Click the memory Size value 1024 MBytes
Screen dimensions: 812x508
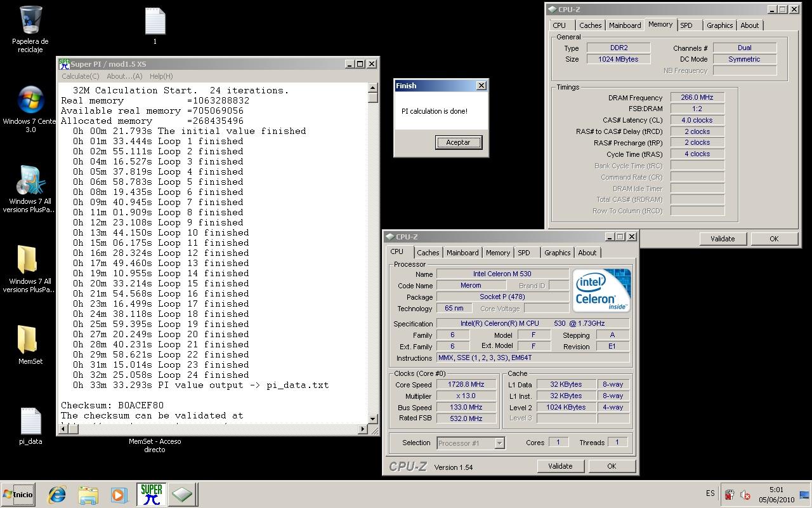[619, 59]
